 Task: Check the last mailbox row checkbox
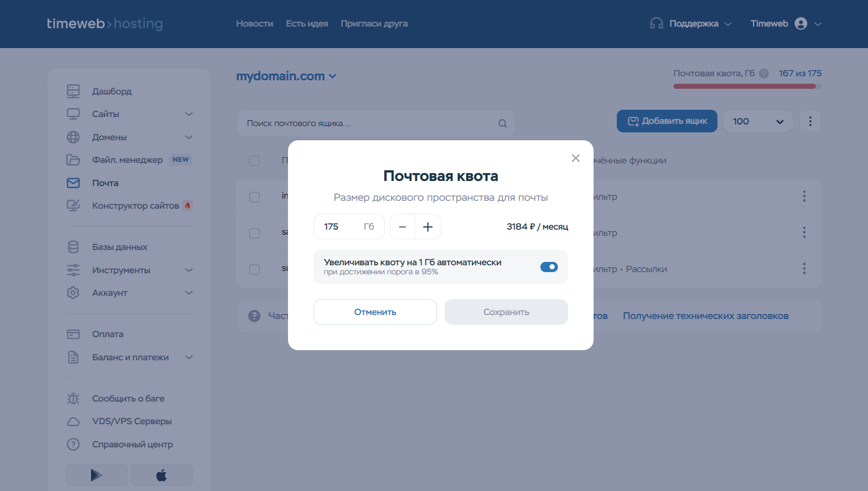click(x=255, y=269)
